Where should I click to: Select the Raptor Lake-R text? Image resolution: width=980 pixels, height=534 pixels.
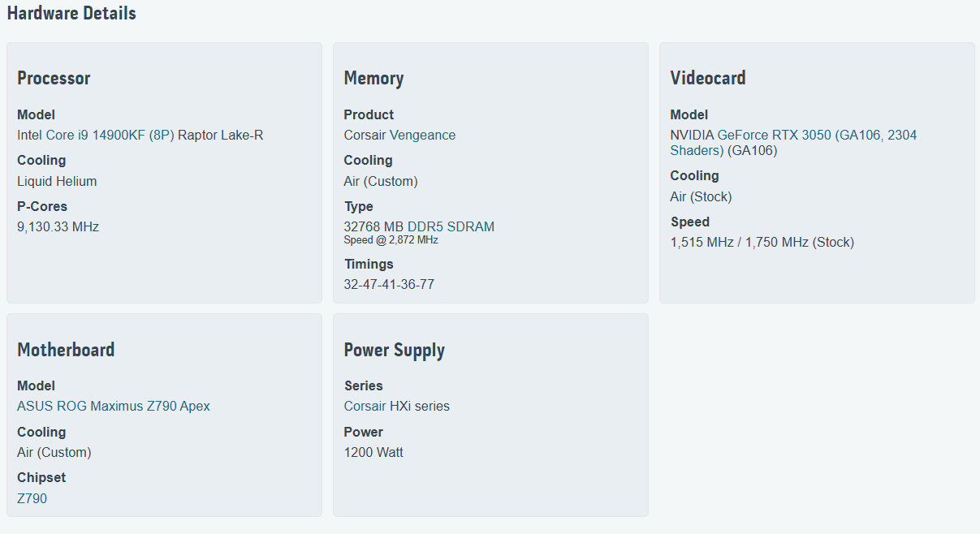click(x=221, y=135)
